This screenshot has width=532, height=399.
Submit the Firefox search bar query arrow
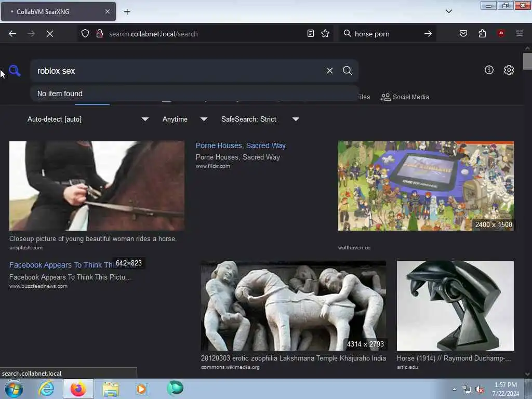428,34
